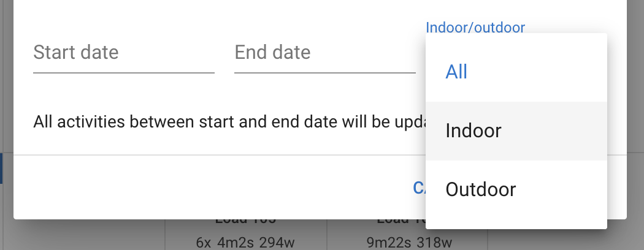Viewport: 644px width, 250px height.
Task: Choose Indoor from the dropdown list
Action: click(x=516, y=131)
